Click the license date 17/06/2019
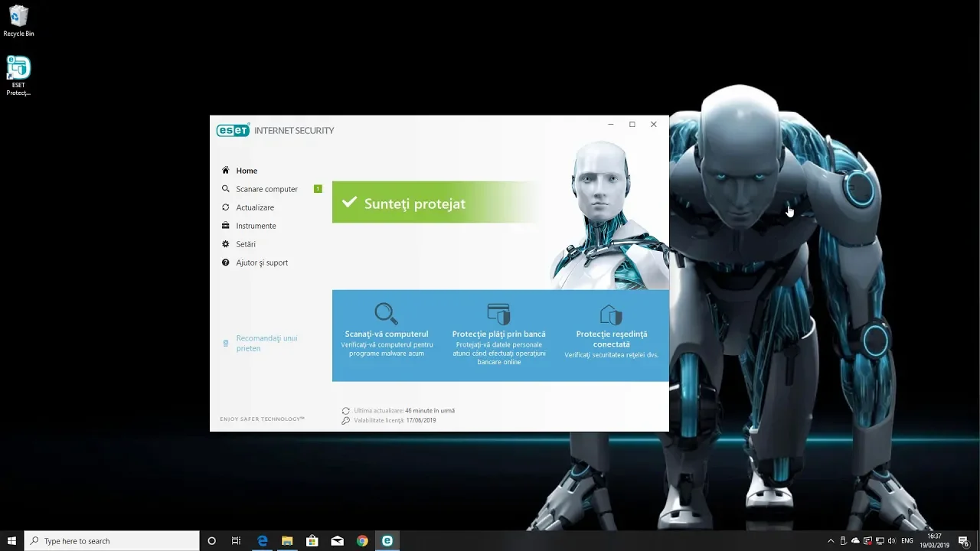Screen dimensions: 980x551 coord(421,420)
